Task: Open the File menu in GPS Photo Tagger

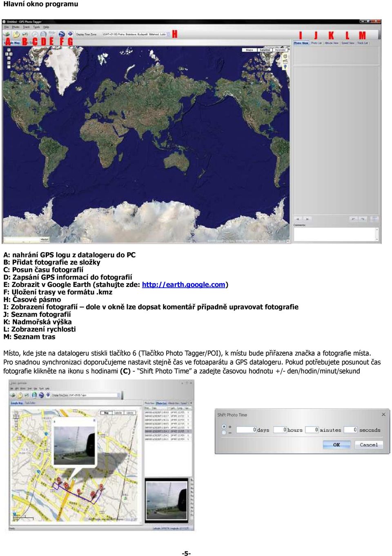Action: coord(6,27)
